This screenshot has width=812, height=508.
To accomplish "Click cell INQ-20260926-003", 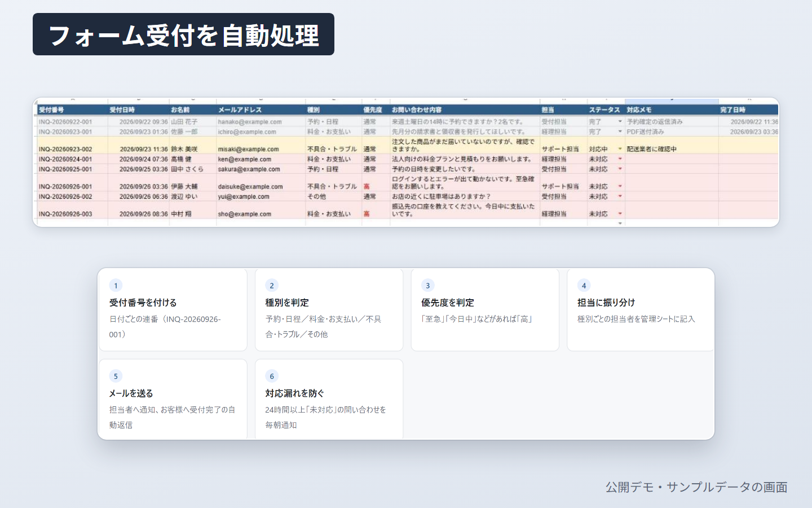I will [x=72, y=210].
